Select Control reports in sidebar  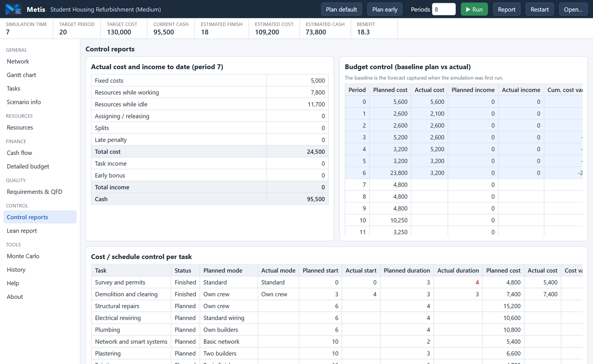pos(40,217)
